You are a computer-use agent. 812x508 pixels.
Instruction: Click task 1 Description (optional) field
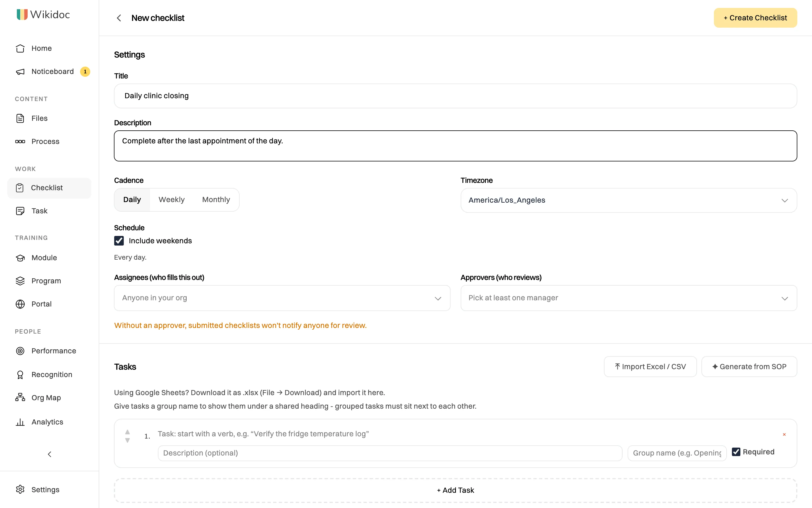390,453
